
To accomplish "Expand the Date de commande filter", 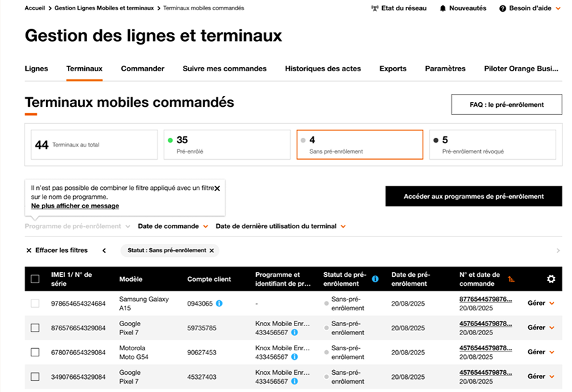I will [173, 226].
